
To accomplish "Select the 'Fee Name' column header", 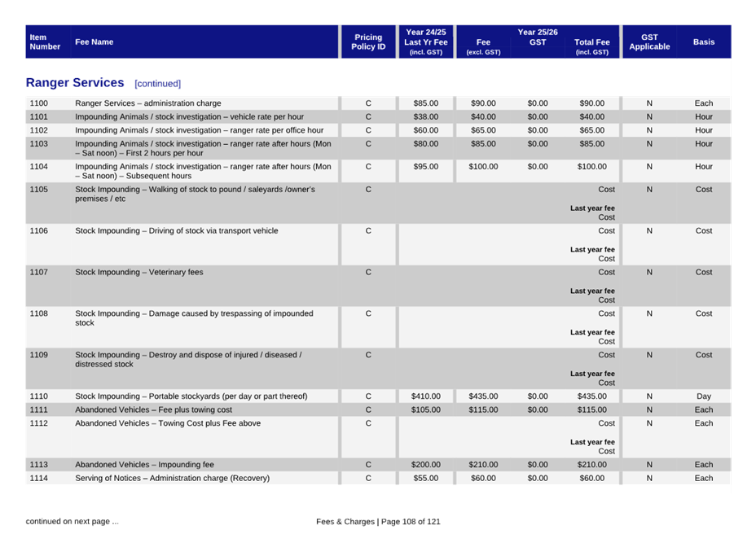I will pos(94,42).
